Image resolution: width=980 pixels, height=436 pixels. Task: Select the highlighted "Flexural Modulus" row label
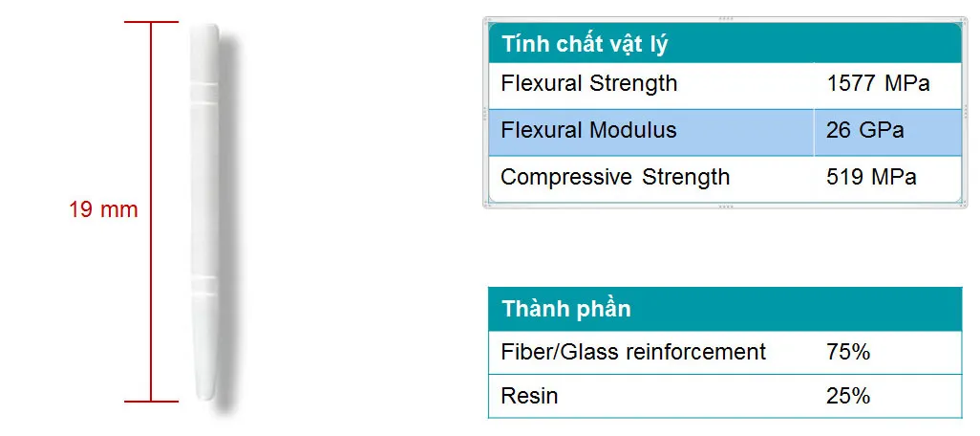[x=588, y=130]
